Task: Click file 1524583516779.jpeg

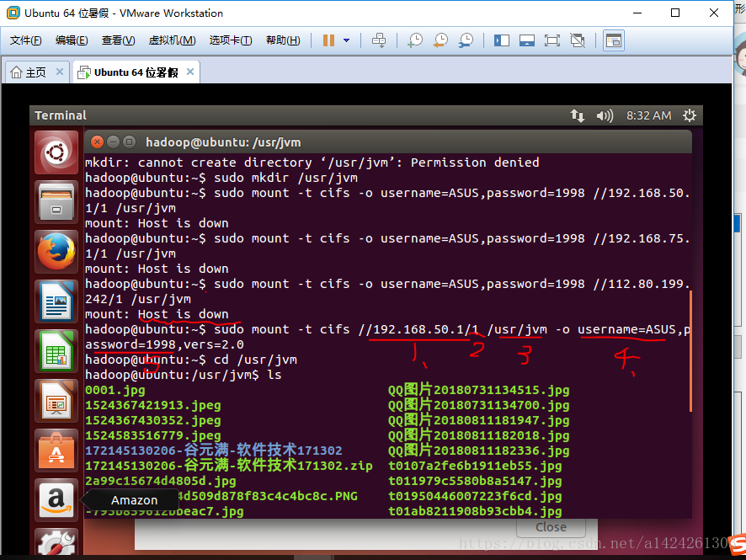Action: point(152,436)
